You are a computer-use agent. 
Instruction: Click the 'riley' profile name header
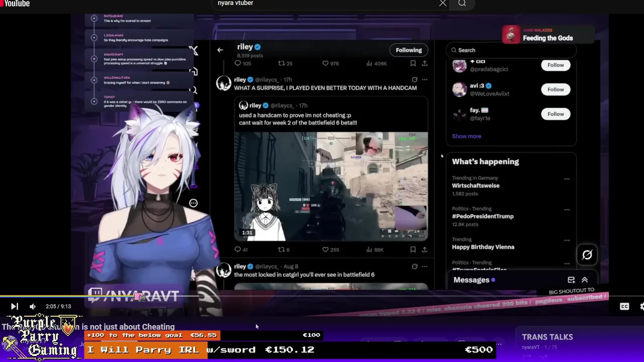point(245,47)
